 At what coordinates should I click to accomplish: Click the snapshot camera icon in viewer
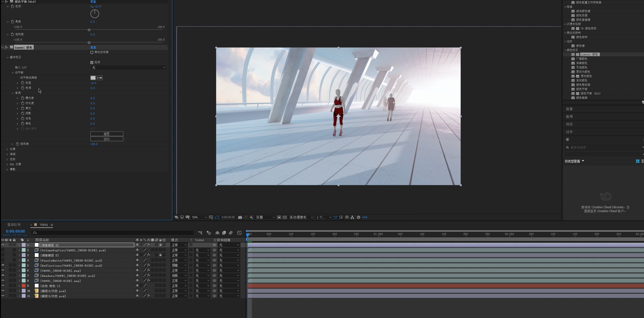coord(240,217)
